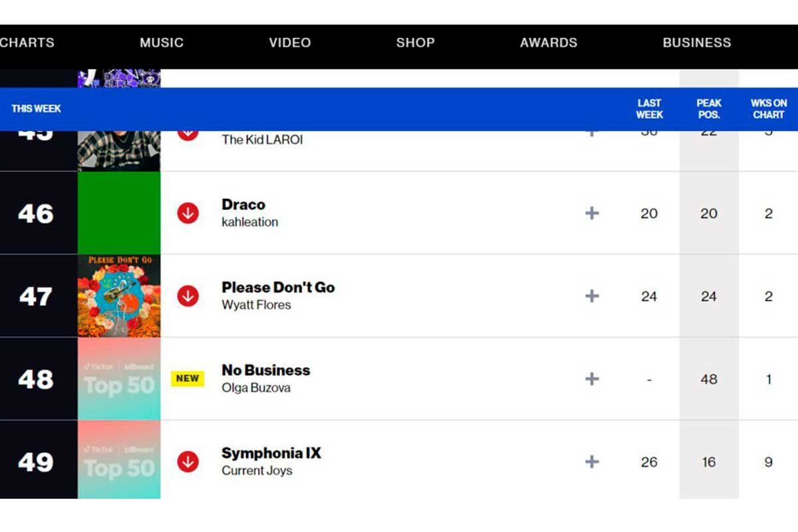This screenshot has width=798, height=532.
Task: Click the shaded Peak Pos. column header
Action: pyautogui.click(x=709, y=108)
